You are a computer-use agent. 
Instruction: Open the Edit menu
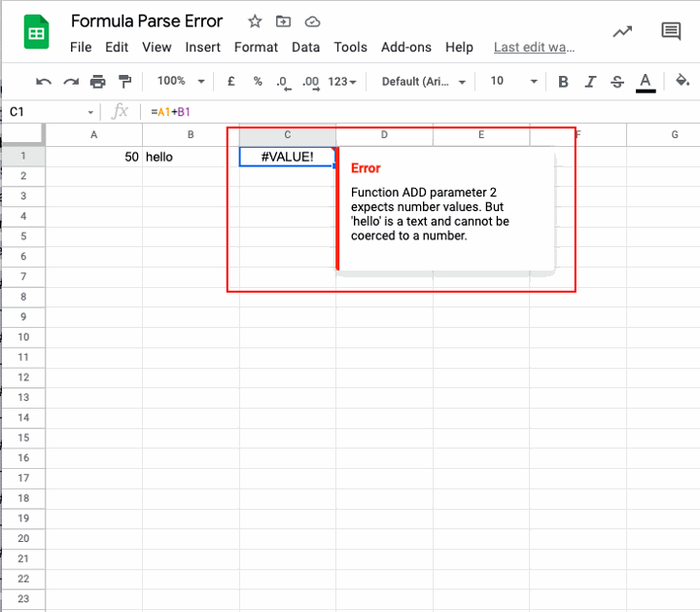117,47
